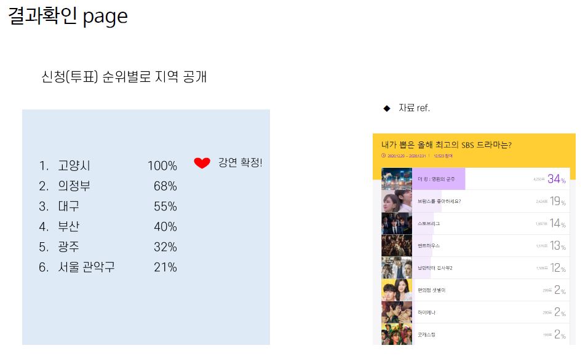Open the 펜트하우스 poster image
Image resolution: width=588 pixels, height=364 pixels.
tap(396, 245)
